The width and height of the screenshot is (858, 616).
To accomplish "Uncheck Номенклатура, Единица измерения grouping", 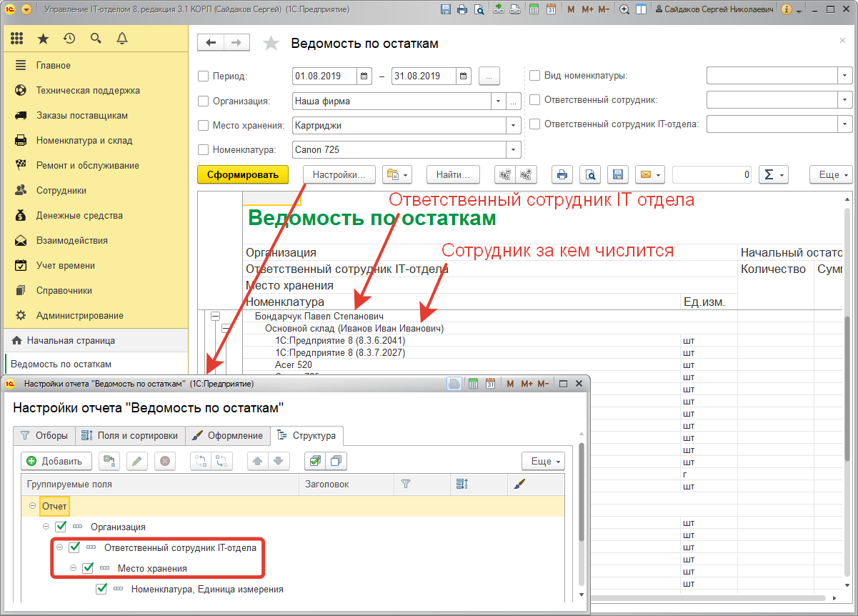I will click(x=101, y=589).
